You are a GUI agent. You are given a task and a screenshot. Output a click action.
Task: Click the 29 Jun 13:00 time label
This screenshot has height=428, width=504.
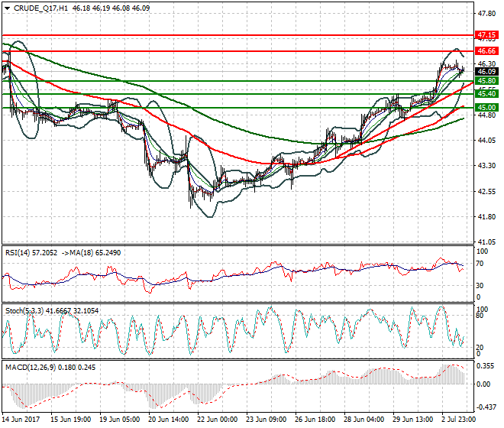[412, 420]
